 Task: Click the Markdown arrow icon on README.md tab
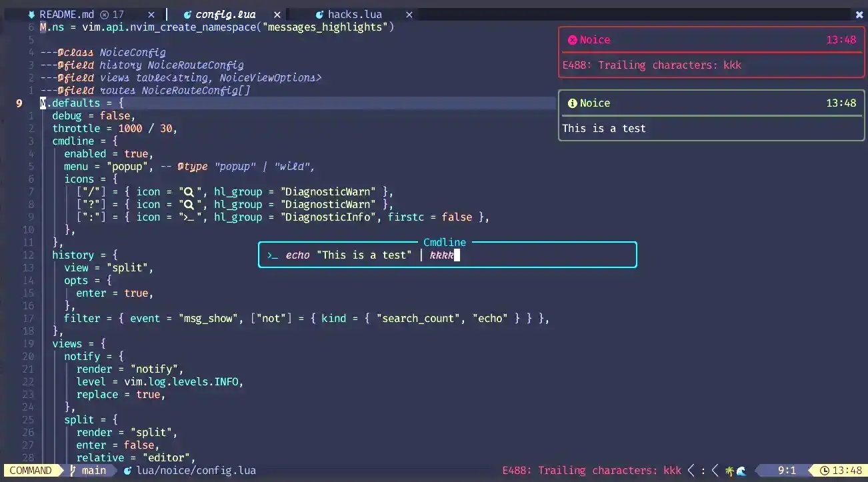[x=30, y=14]
